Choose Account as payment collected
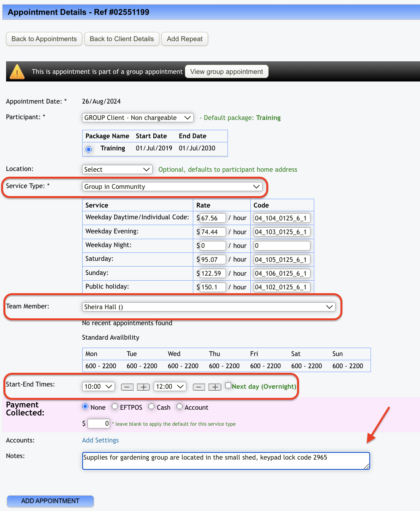The height and width of the screenshot is (511, 420). 180,407
